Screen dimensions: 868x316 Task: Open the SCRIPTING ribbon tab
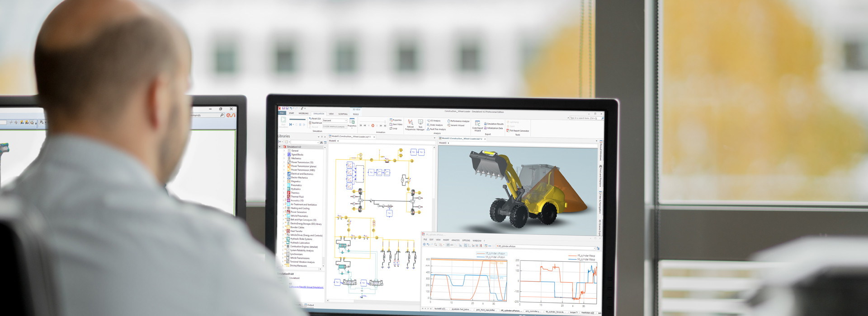343,114
